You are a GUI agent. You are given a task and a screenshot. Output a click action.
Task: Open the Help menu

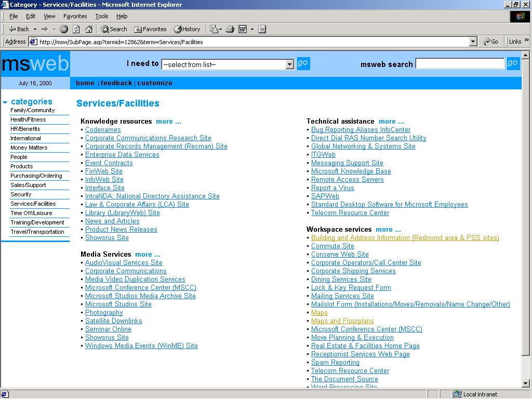coord(122,16)
